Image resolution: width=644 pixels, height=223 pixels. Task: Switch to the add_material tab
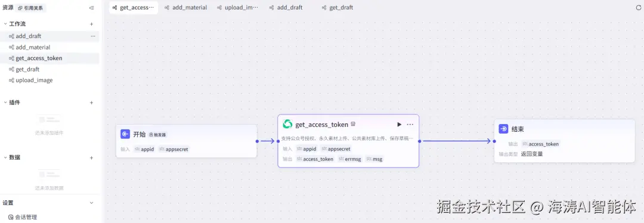pyautogui.click(x=186, y=7)
